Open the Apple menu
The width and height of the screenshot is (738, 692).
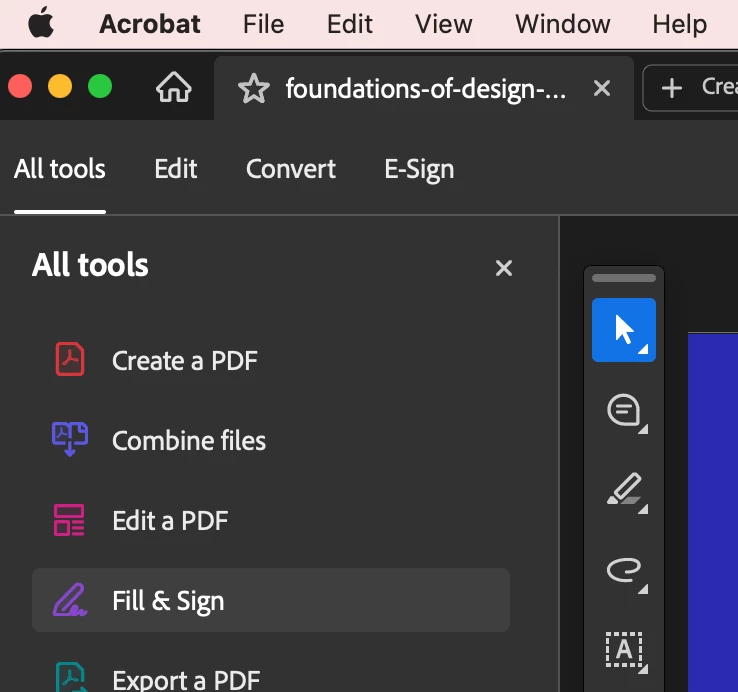tap(41, 23)
